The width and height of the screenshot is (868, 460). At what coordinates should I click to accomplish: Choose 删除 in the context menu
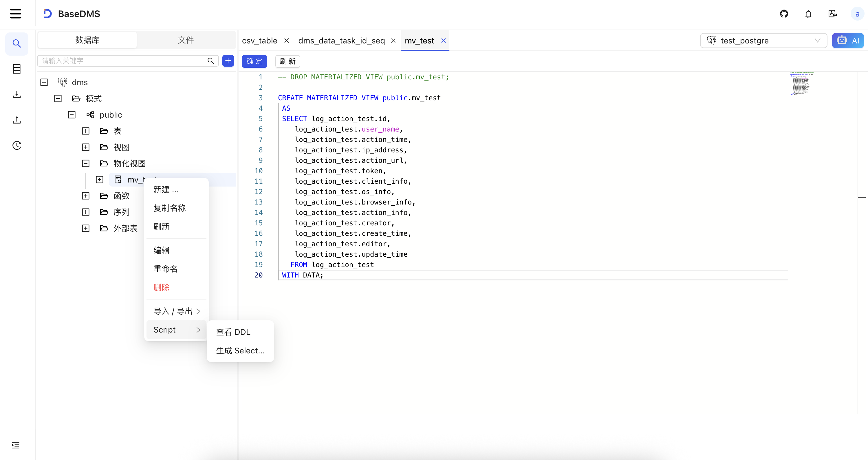tap(161, 287)
